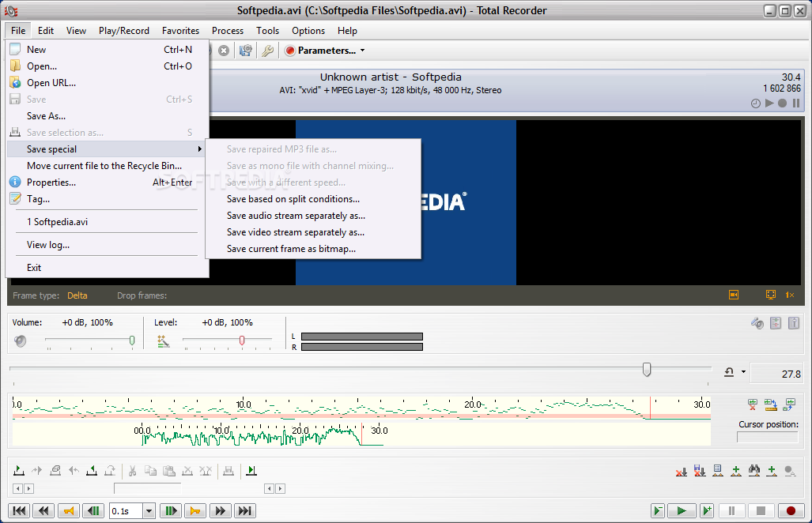Image resolution: width=812 pixels, height=523 pixels.
Task: Open the mixer sliders icon near Level
Action: click(x=775, y=323)
